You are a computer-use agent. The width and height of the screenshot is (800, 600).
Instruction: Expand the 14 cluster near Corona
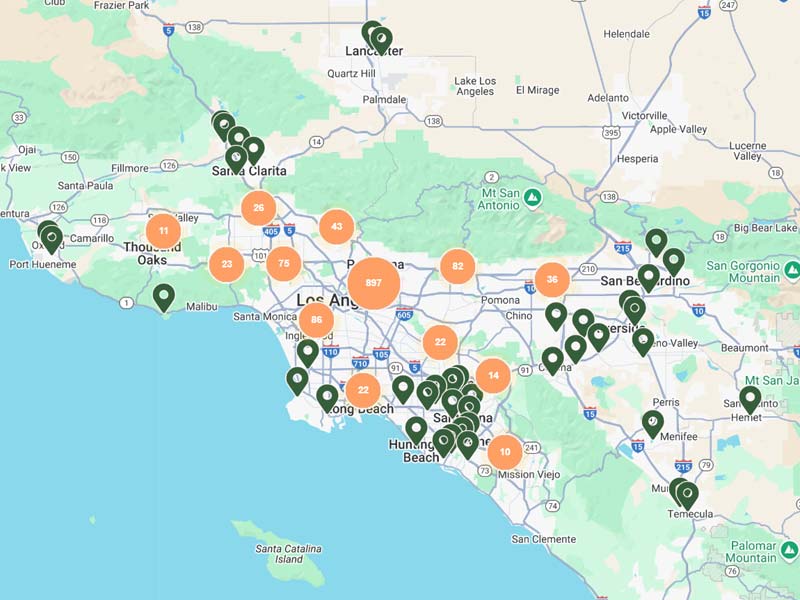493,374
